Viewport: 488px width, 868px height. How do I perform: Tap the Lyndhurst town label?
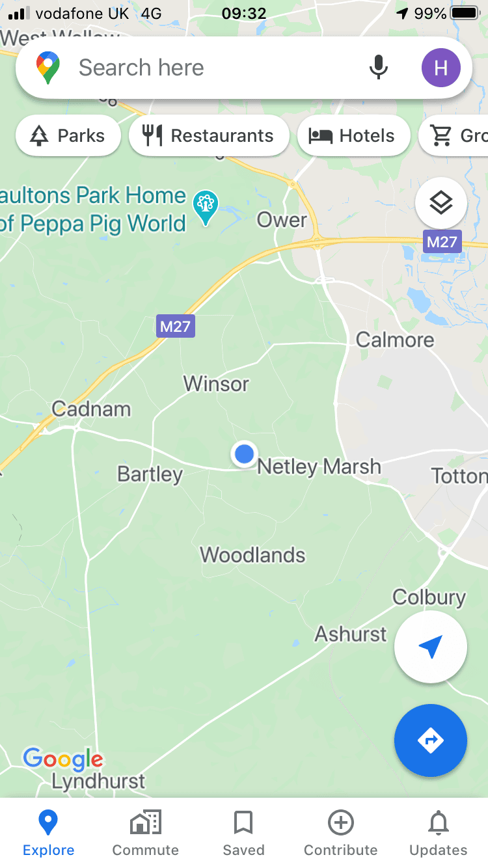[99, 780]
